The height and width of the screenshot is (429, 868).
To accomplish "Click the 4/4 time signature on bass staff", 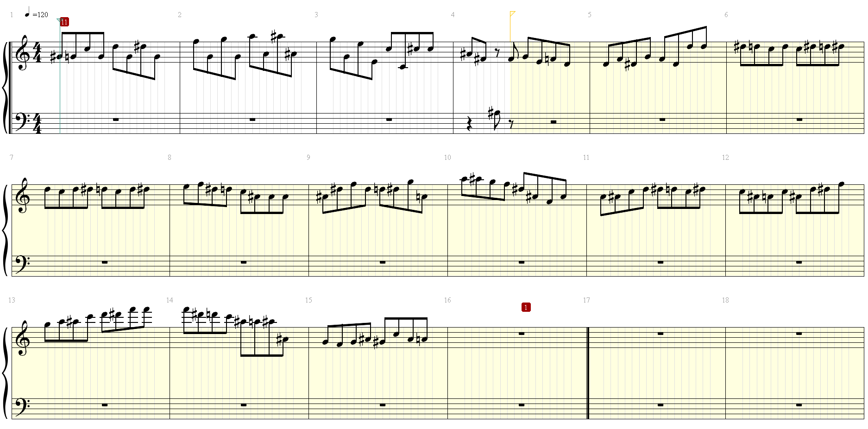I will point(38,124).
